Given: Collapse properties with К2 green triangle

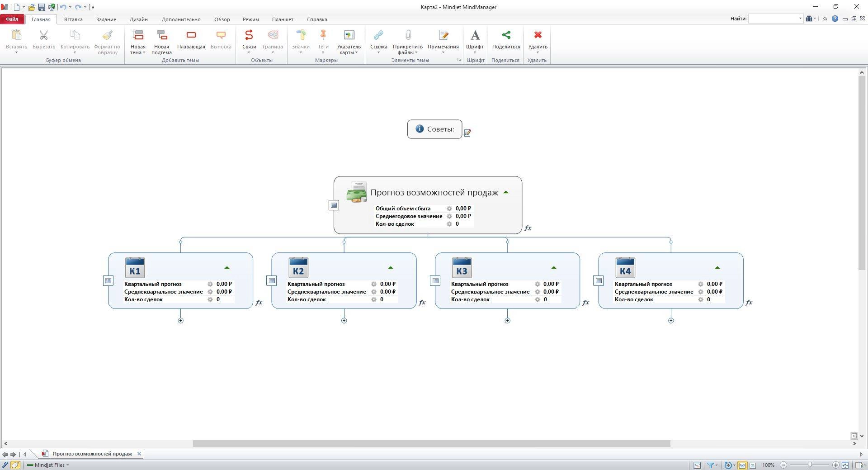Looking at the screenshot, I should (391, 268).
